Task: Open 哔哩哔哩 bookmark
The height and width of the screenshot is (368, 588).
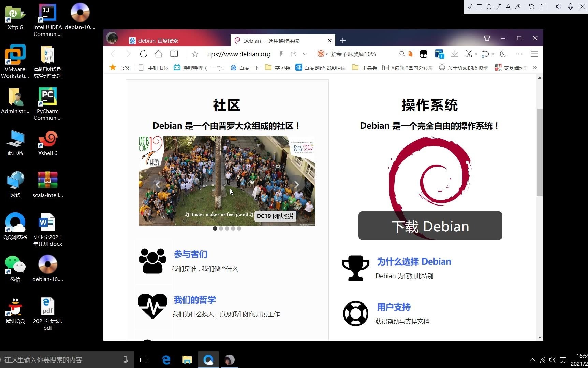Action: 199,68
